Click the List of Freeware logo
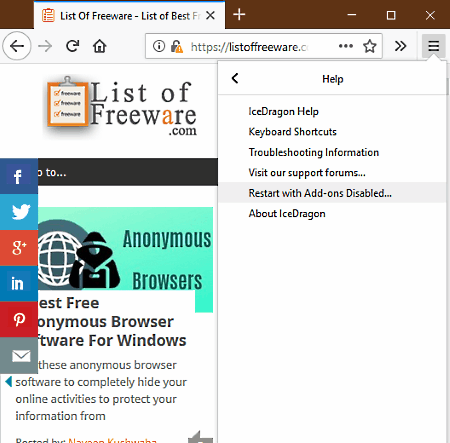The width and height of the screenshot is (450, 443). point(121,108)
